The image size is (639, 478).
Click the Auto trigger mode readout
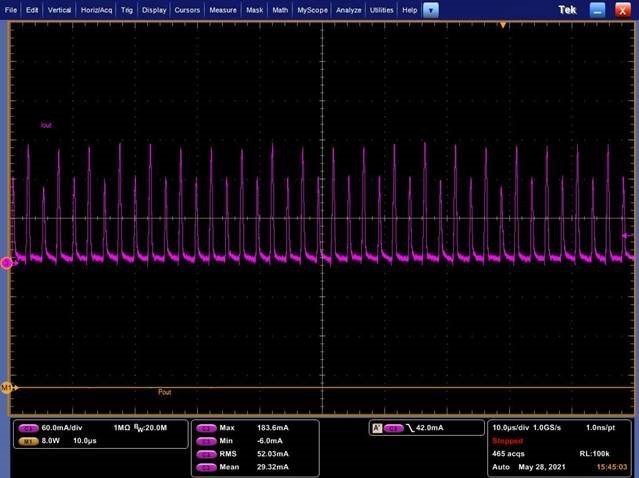[501, 467]
